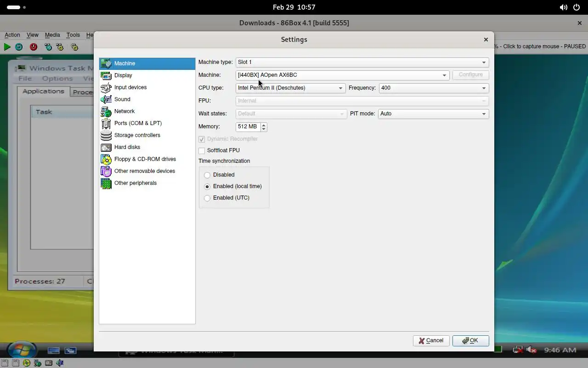Open Floppy & CD-ROM drives settings

point(147,159)
